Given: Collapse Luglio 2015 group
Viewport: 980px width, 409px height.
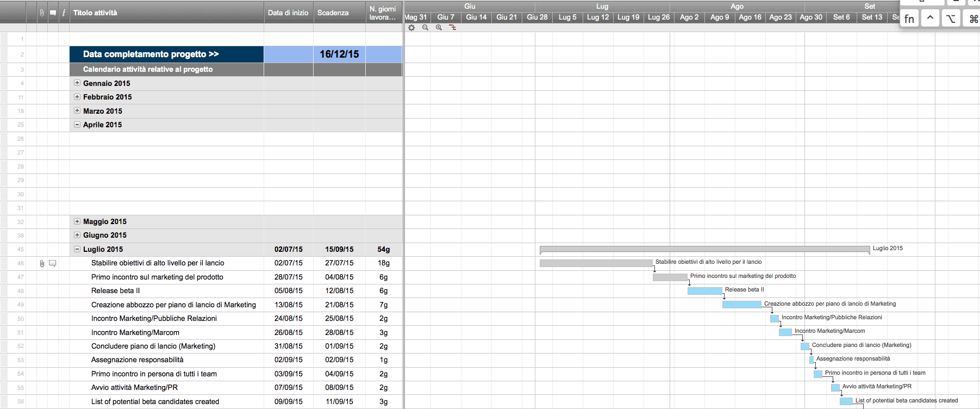Looking at the screenshot, I should (x=77, y=249).
